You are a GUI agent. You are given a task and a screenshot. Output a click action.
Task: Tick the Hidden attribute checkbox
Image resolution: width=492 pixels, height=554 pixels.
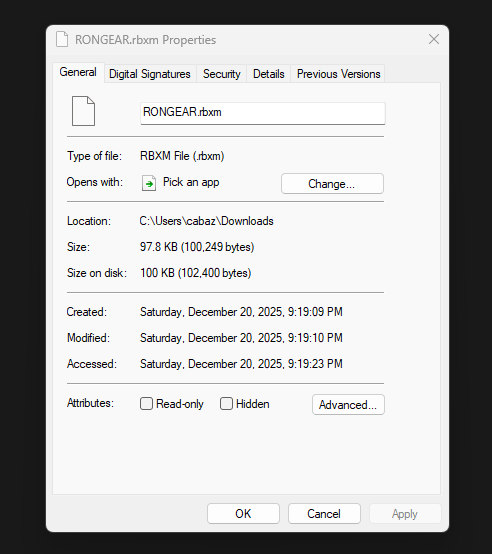(226, 403)
